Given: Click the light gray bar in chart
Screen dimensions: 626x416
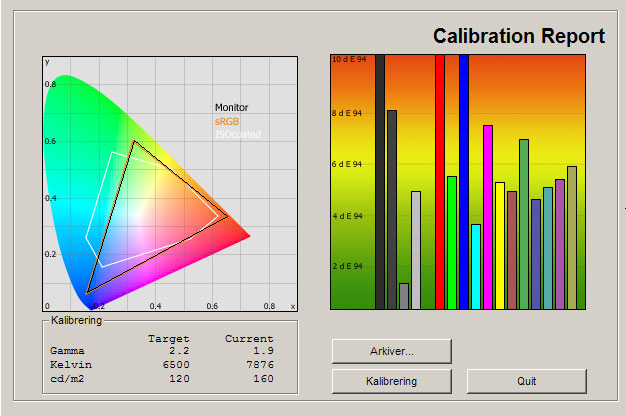Looking at the screenshot, I should [x=416, y=250].
